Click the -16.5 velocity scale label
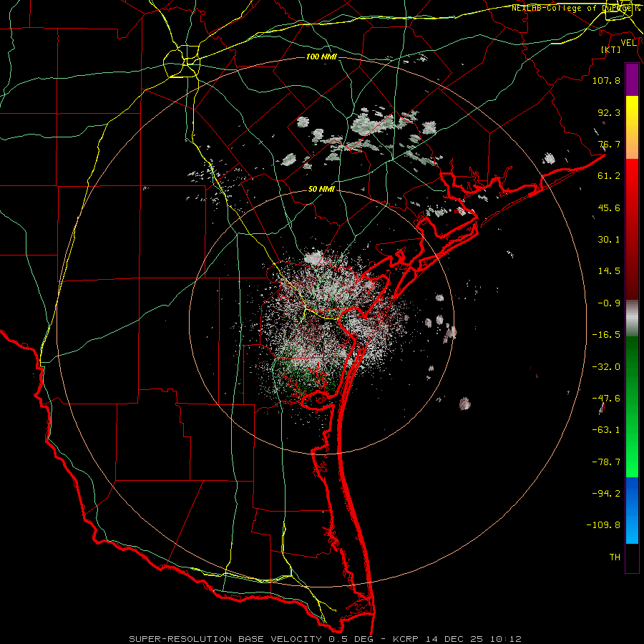The height and width of the screenshot is (644, 644). click(x=606, y=335)
